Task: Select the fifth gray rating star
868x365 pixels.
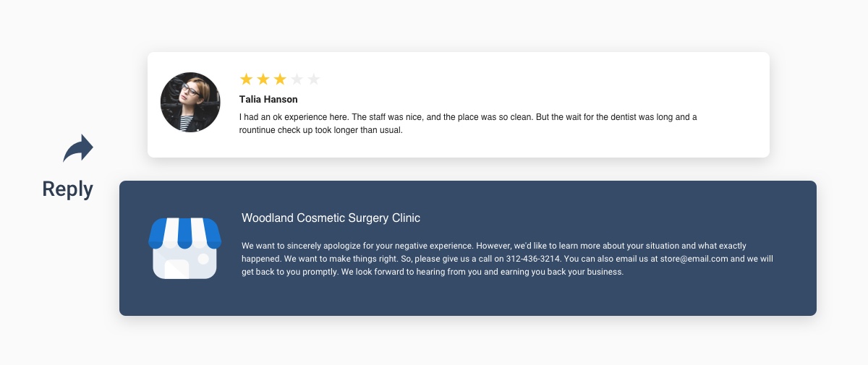Action: tap(314, 79)
